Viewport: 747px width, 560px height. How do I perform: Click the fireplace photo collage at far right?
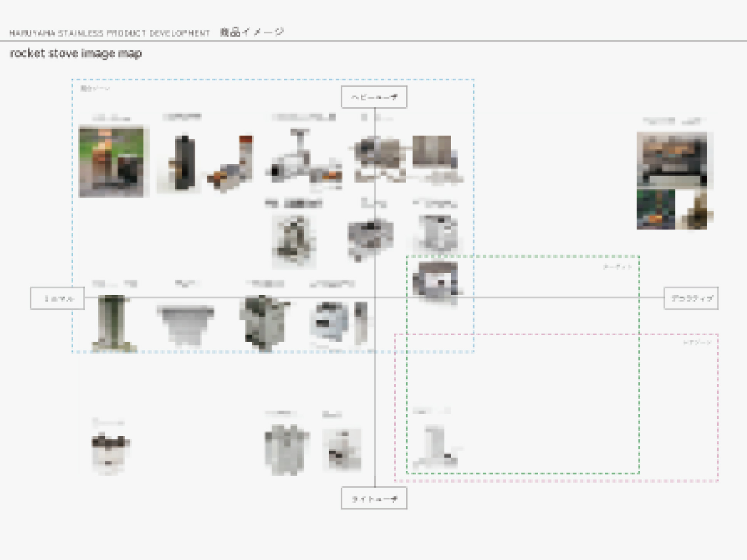(x=672, y=180)
